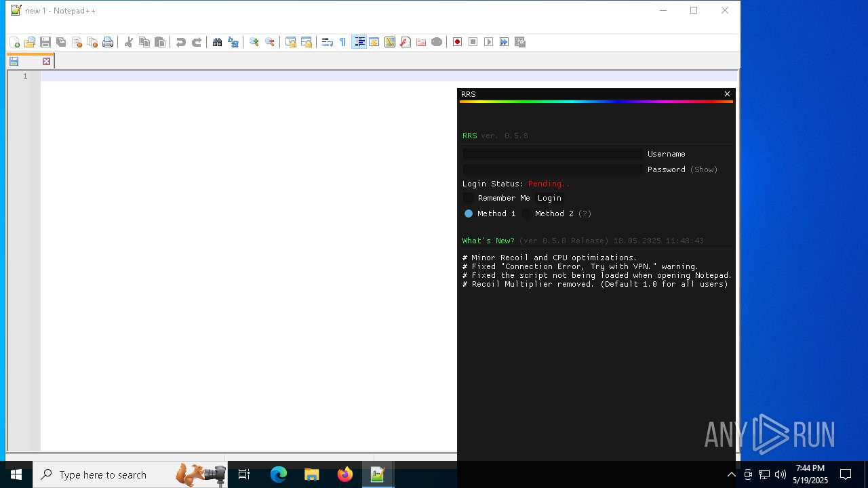Print the current document
The image size is (868, 488).
coord(108,42)
